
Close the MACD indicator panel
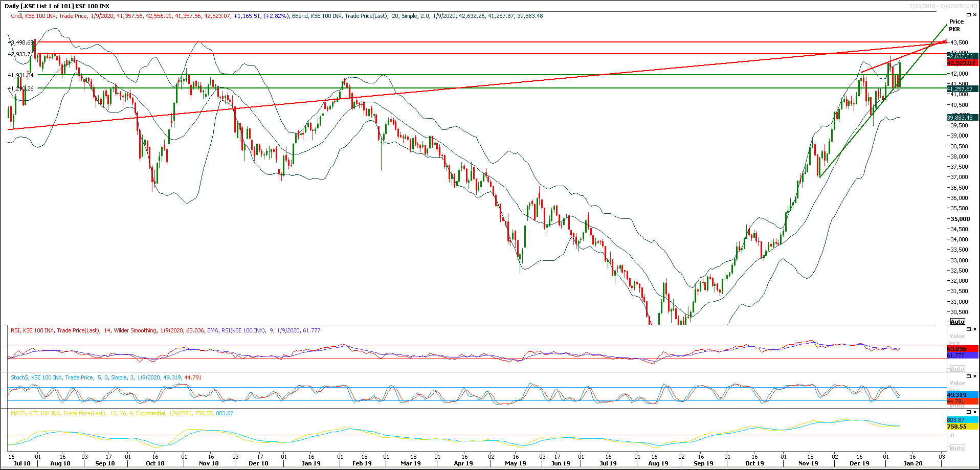974,412
